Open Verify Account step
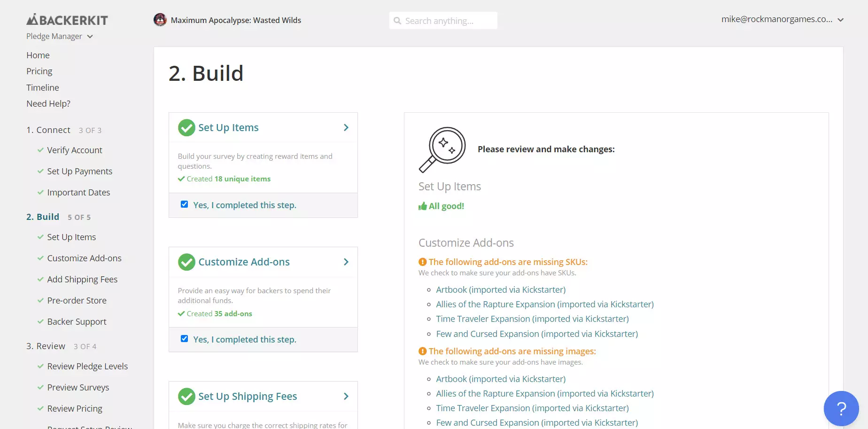The width and height of the screenshot is (868, 429). pos(75,150)
